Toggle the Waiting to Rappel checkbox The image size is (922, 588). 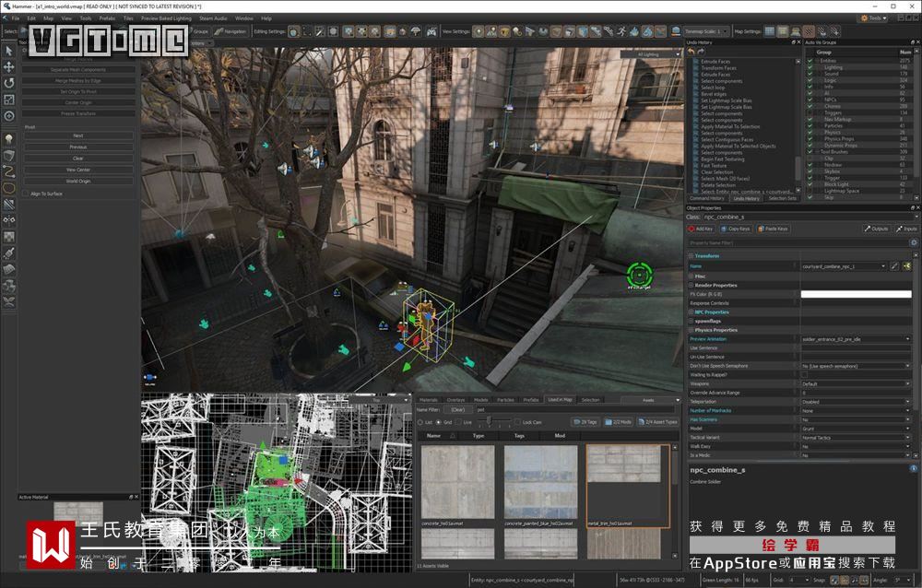pos(804,374)
